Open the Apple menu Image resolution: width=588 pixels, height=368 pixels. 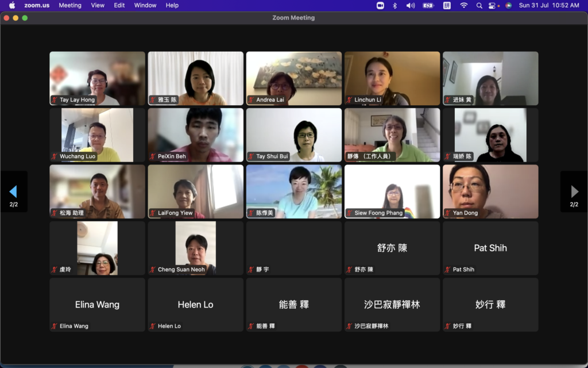click(12, 5)
